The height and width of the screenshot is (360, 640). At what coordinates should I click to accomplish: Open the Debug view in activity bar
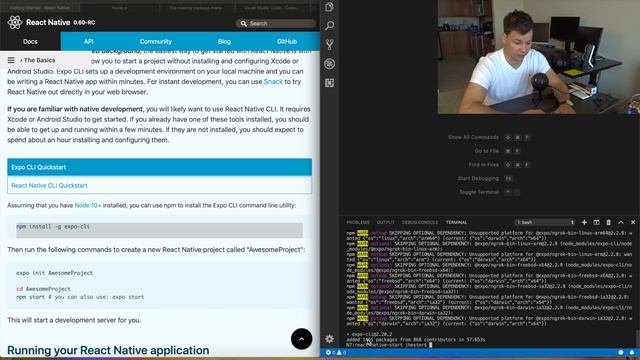point(329,64)
